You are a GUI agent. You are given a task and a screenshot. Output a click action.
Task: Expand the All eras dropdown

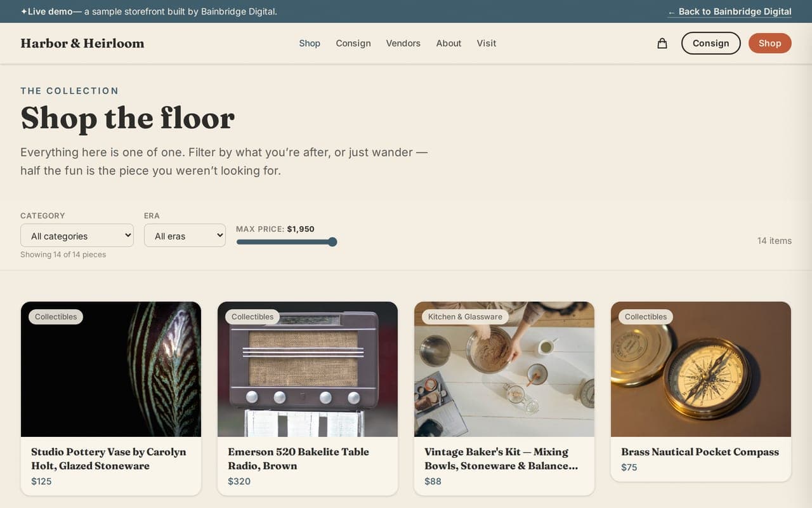click(185, 236)
